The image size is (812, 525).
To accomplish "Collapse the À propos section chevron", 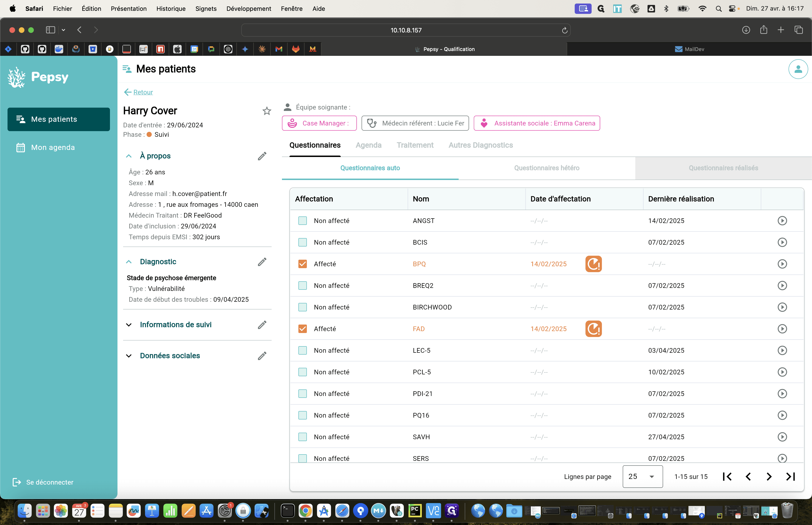I will coord(129,156).
